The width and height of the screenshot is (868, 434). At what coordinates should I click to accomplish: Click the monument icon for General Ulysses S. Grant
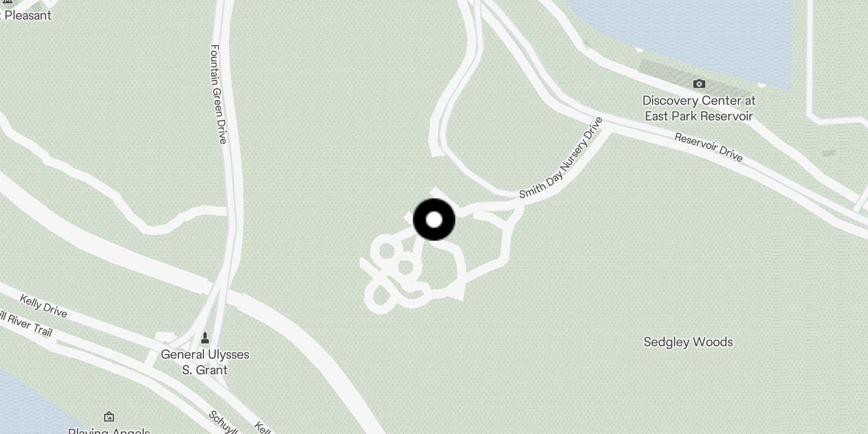pyautogui.click(x=205, y=339)
